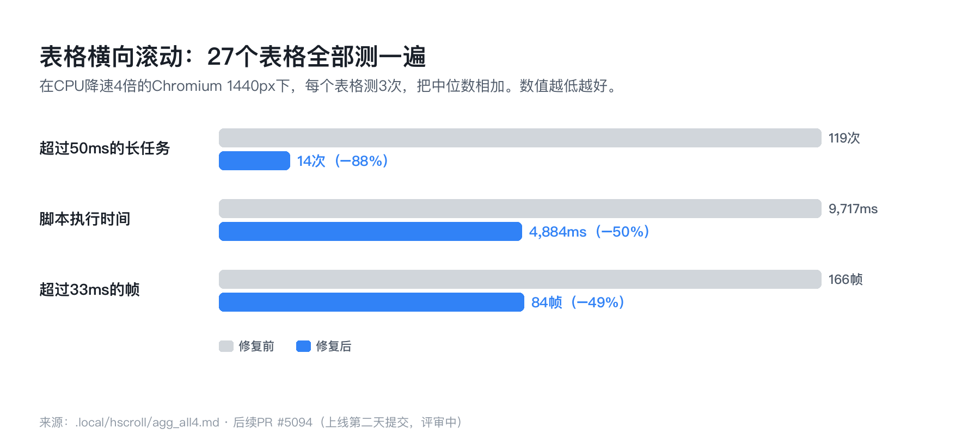
Task: Click the 脚本执行时间 row label
Action: coord(85,219)
